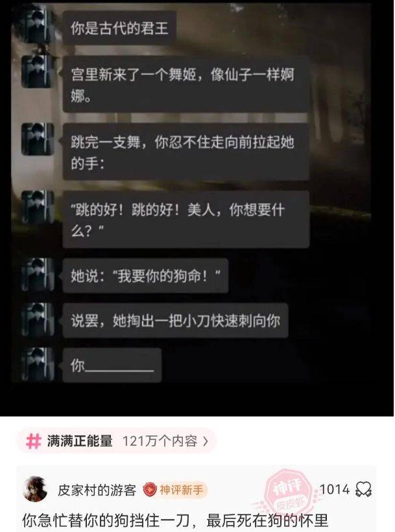This screenshot has width=395, height=532.
Task: Tap the '我要你的狗命' chat bubble
Action: click(x=145, y=276)
